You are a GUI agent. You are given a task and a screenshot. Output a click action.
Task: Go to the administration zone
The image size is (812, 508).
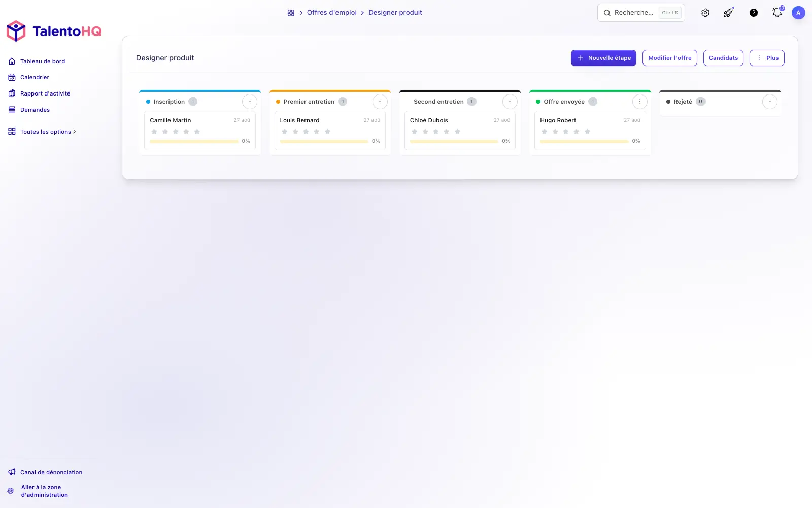click(45, 491)
